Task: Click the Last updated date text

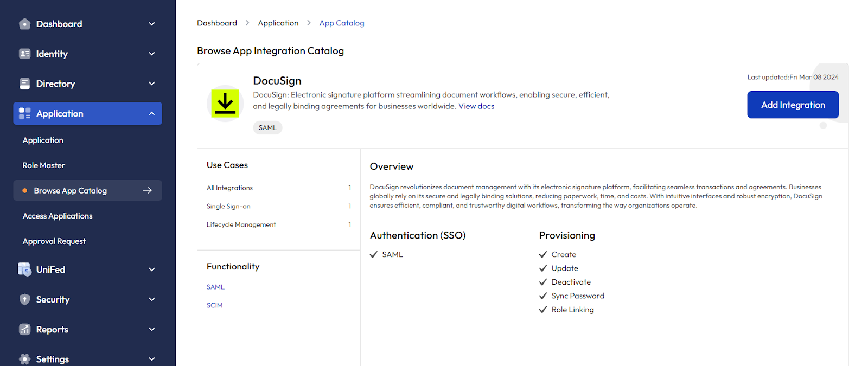Action: [x=793, y=77]
